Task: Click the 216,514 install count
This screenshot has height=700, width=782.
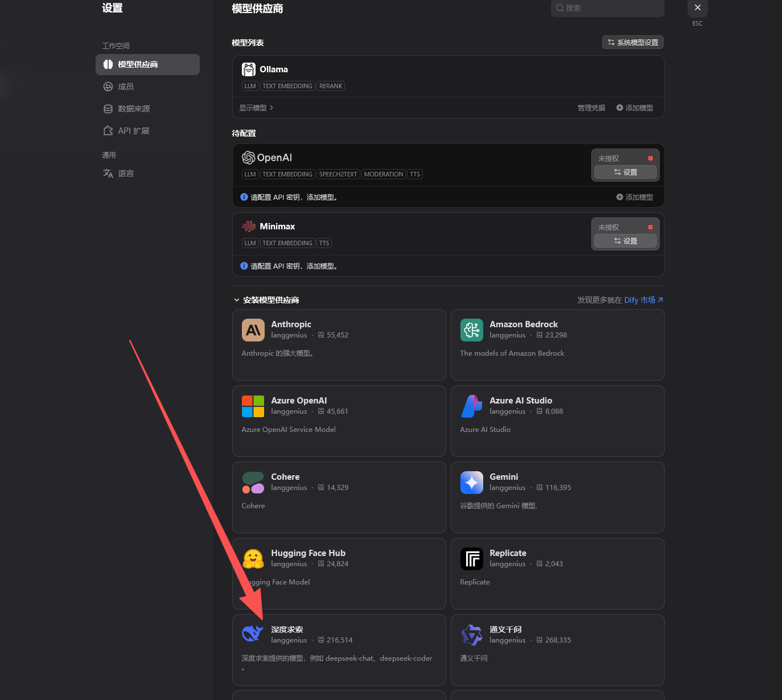Action: (x=340, y=640)
